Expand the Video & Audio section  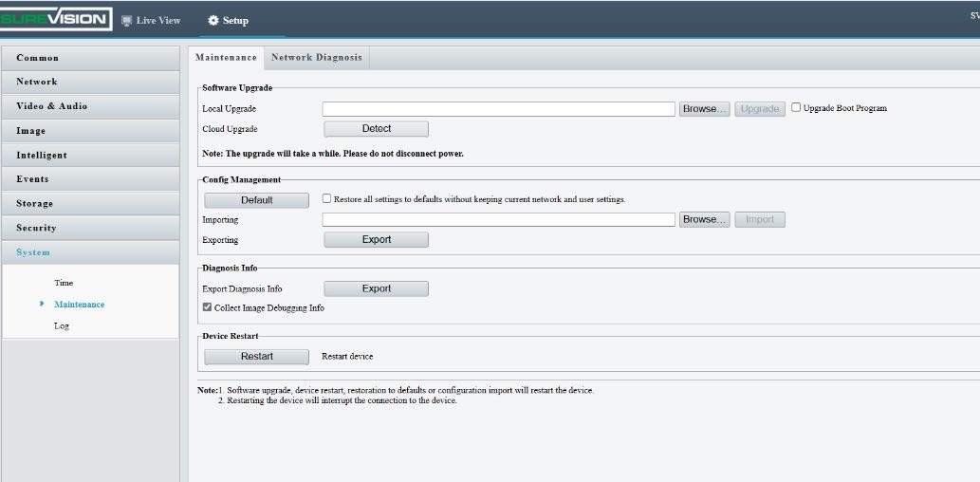pyautogui.click(x=90, y=106)
